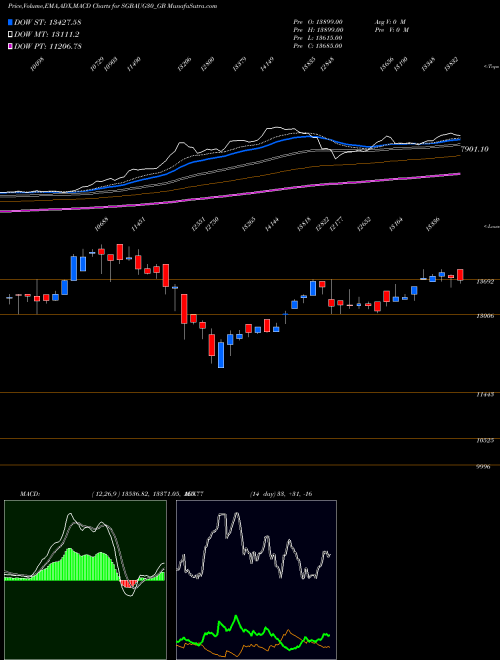This screenshot has height=660, width=500.
Task: Click the 'Pre L: 13615.00' value
Action: (x=318, y=38)
